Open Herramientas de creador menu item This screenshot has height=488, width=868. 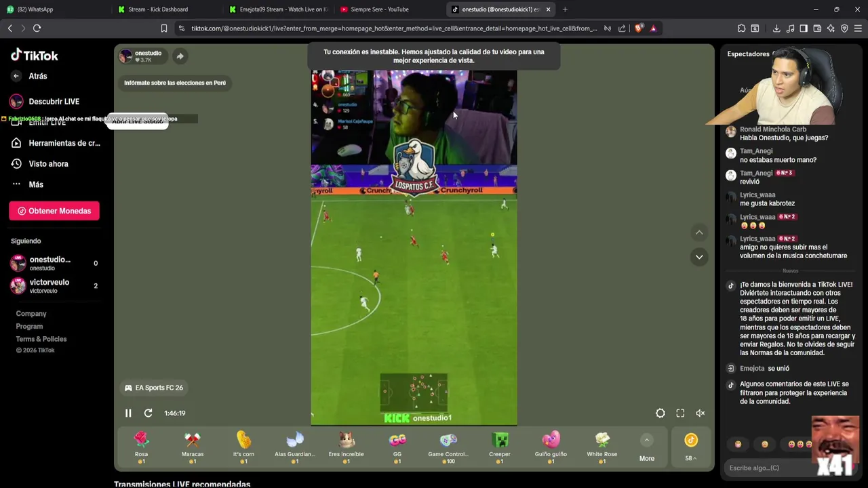56,143
